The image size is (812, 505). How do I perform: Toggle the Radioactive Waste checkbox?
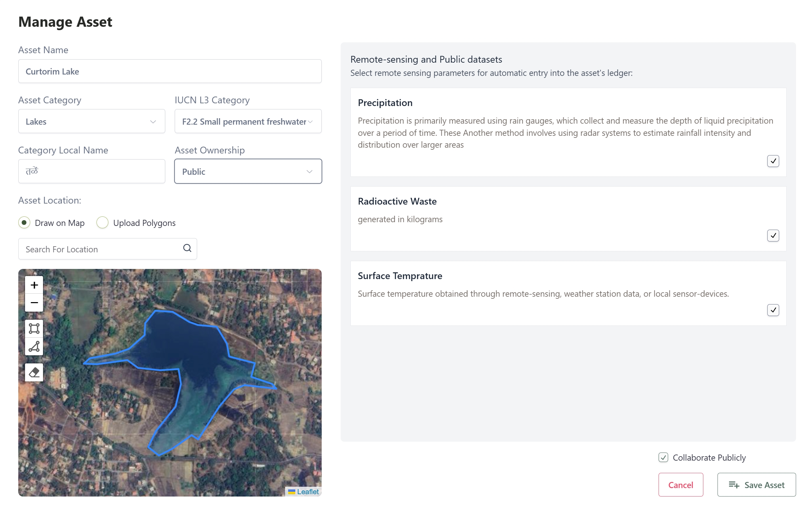(773, 235)
